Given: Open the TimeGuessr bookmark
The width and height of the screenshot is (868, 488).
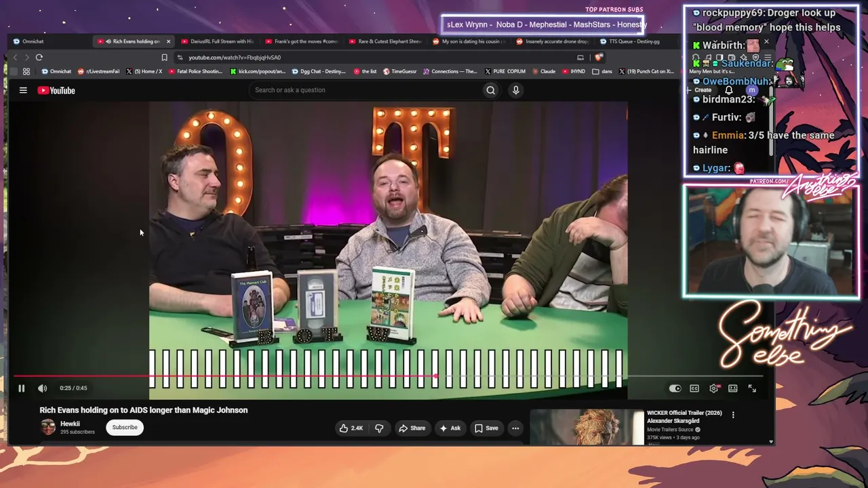Looking at the screenshot, I should click(400, 71).
